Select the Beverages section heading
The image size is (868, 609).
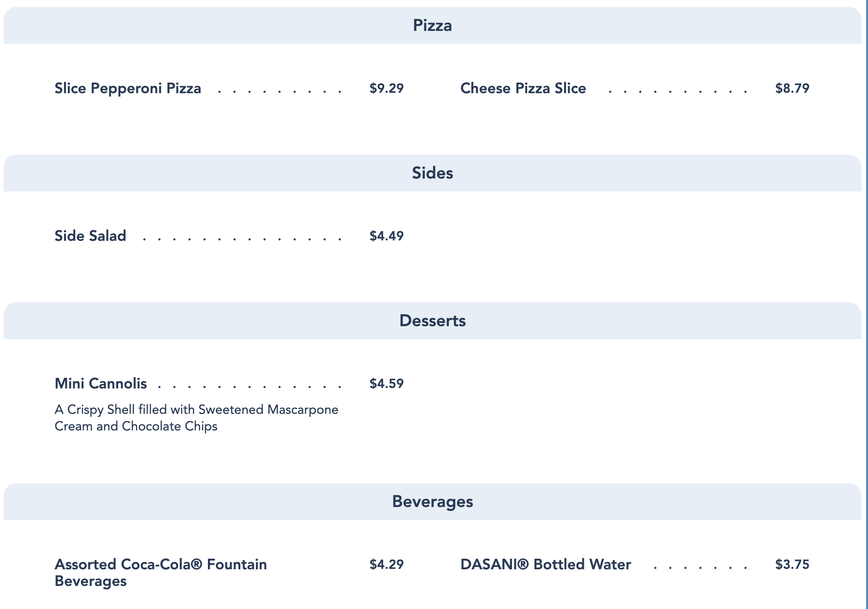point(432,502)
